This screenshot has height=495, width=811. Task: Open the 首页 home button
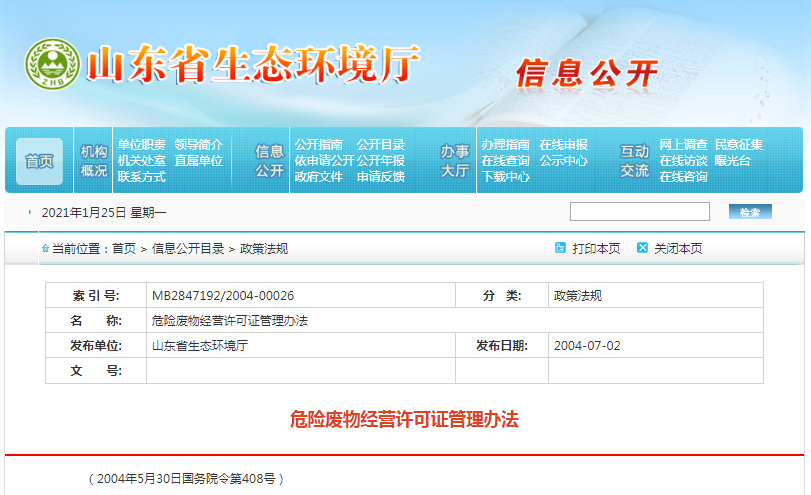tap(39, 161)
